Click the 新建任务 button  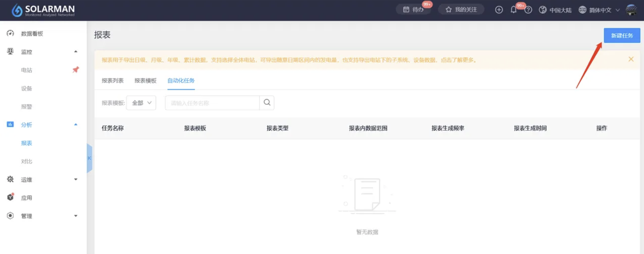click(622, 35)
